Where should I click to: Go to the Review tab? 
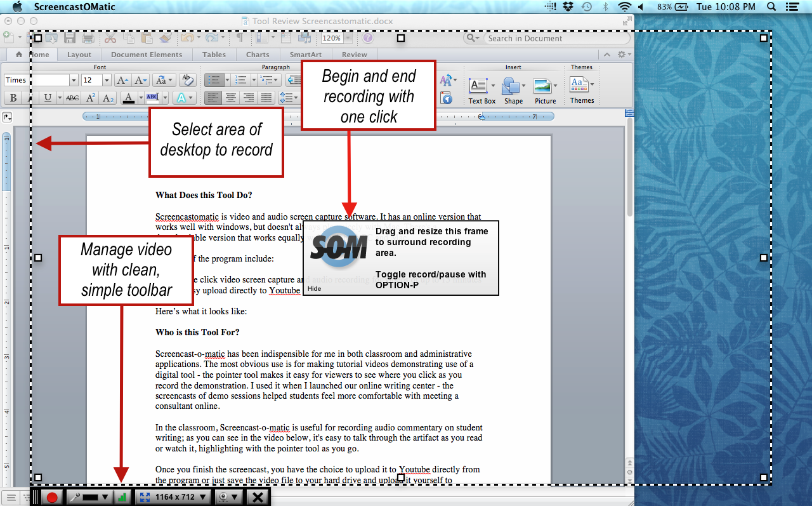tap(354, 55)
